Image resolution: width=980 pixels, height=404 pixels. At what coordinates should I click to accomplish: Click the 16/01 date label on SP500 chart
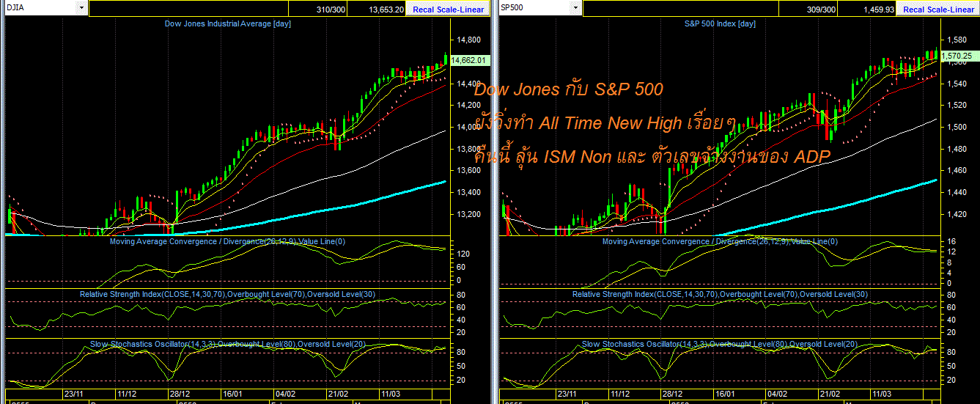(x=725, y=394)
